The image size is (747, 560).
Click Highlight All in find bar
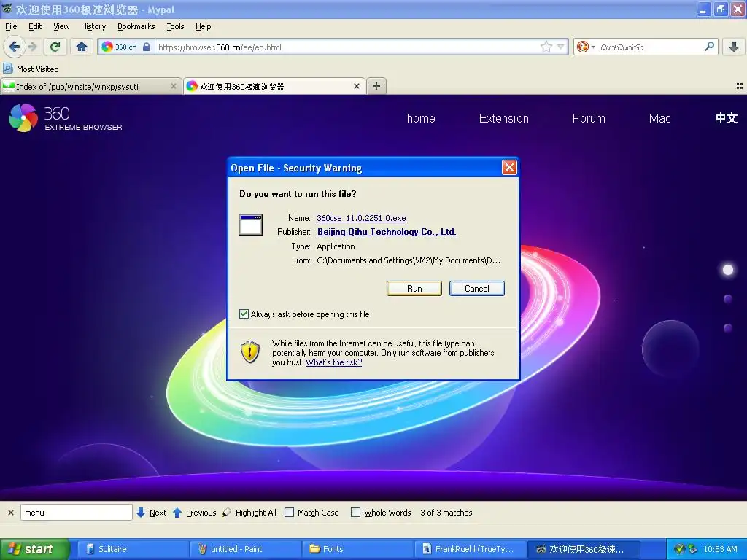coord(249,513)
